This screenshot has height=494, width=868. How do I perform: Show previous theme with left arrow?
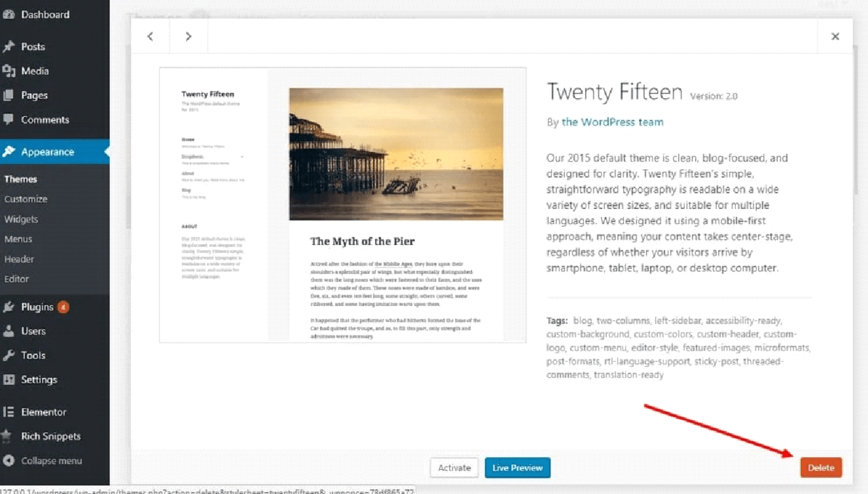pyautogui.click(x=151, y=37)
